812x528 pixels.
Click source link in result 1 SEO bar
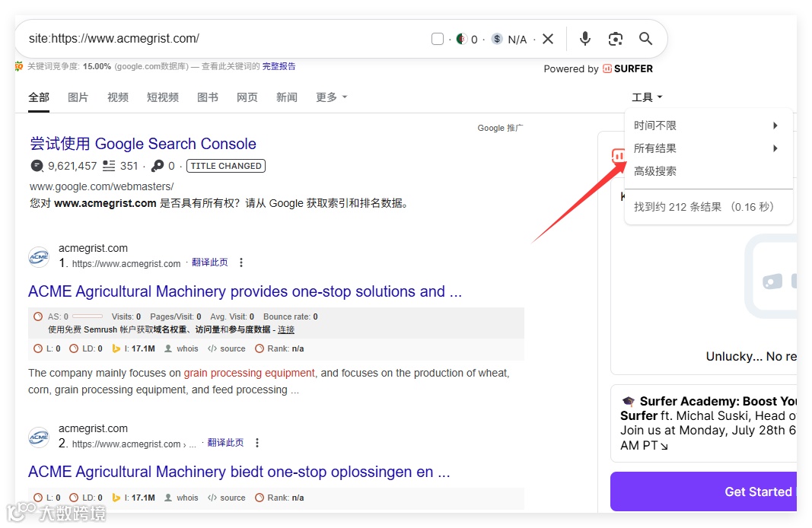click(x=233, y=349)
